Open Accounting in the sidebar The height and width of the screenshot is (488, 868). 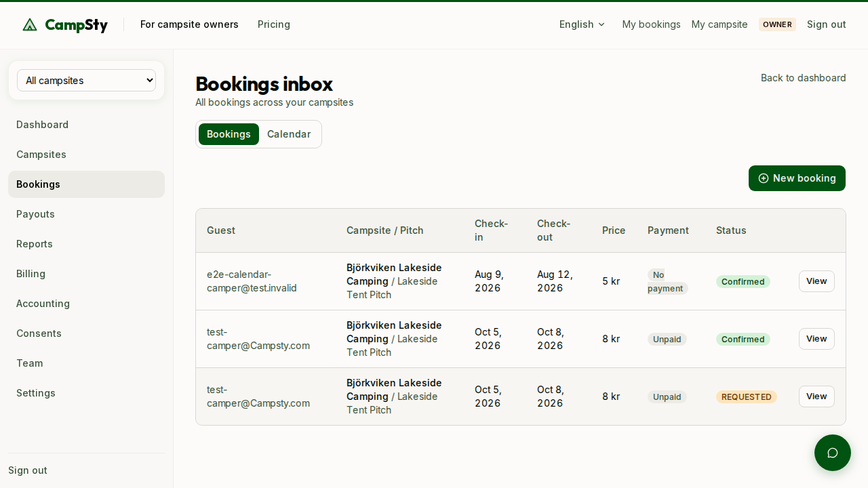pyautogui.click(x=86, y=304)
